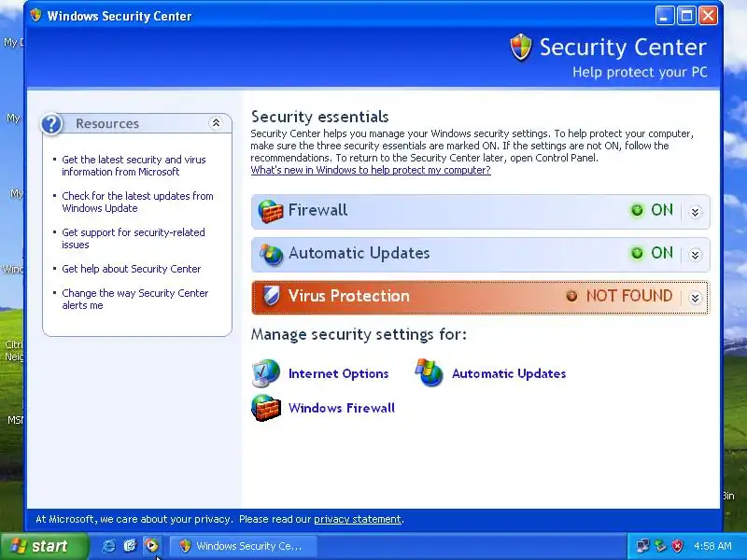Expand the Virus Protection section chevron

click(695, 298)
